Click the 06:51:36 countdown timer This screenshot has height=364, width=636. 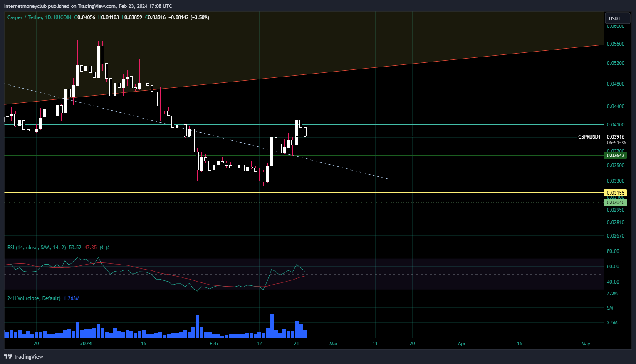616,143
